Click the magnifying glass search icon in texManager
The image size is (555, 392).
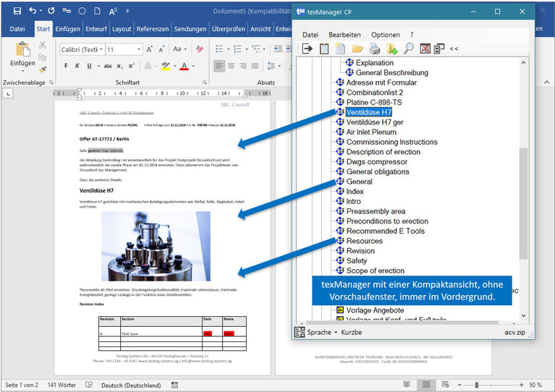tap(408, 48)
